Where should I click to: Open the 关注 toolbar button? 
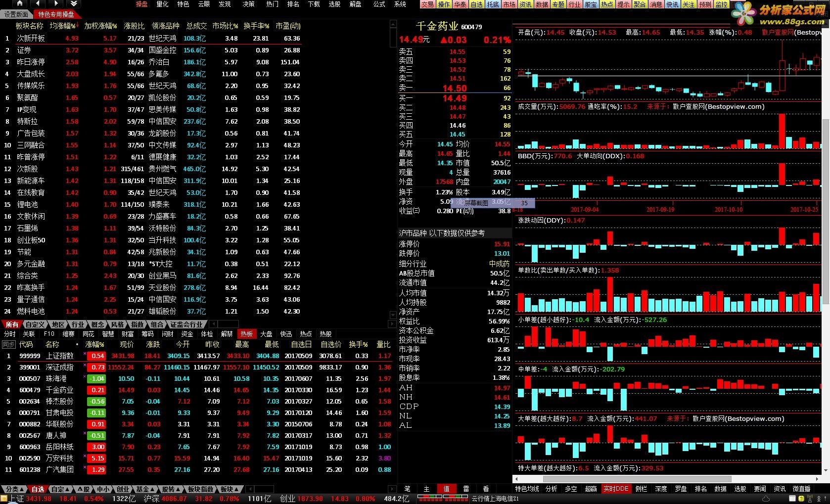pyautogui.click(x=689, y=4)
